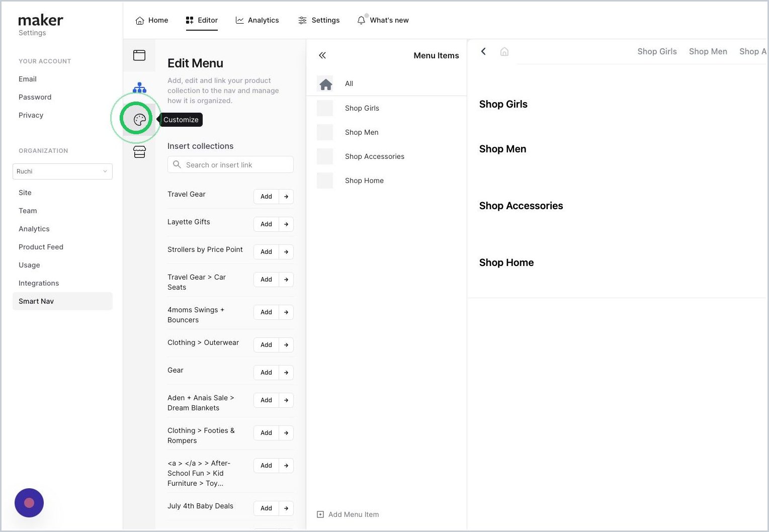Open the browser window layout icon
Image resolution: width=769 pixels, height=532 pixels.
pyautogui.click(x=139, y=55)
